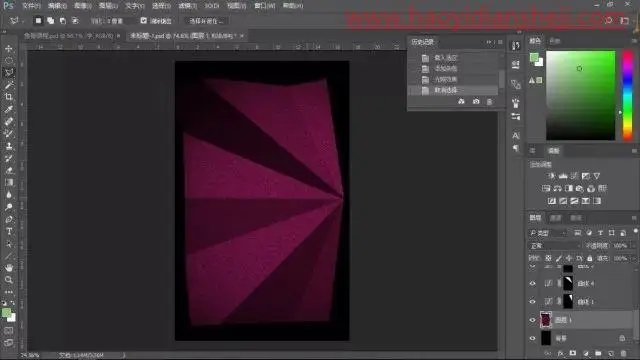Select the Brush tool
This screenshot has width=640, height=360.
[9, 134]
